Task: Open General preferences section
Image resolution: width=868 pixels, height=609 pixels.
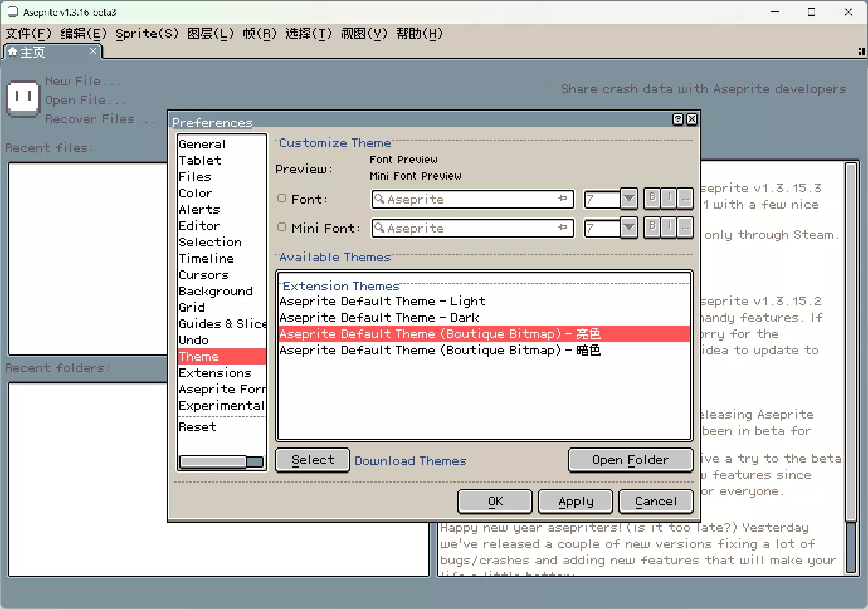Action: pyautogui.click(x=222, y=144)
